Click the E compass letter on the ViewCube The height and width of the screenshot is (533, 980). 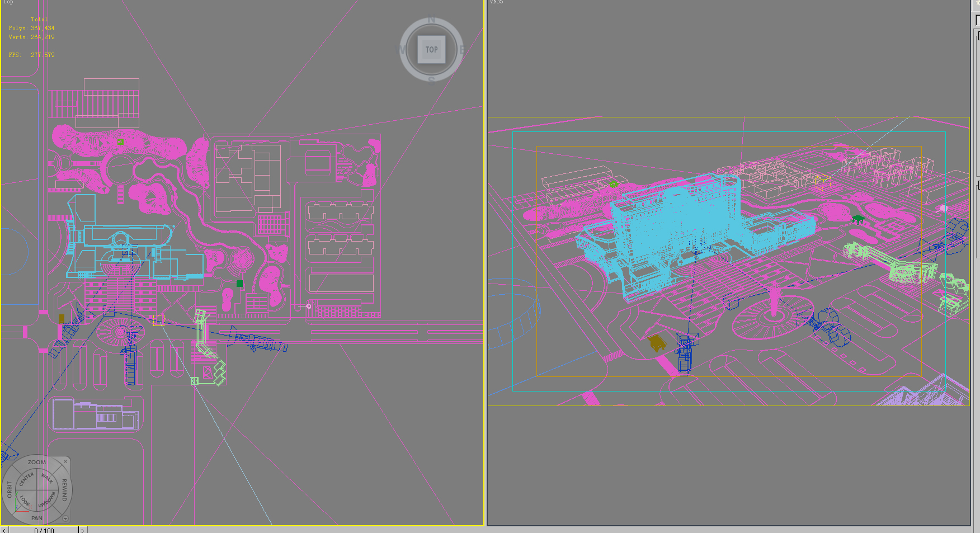(x=461, y=50)
